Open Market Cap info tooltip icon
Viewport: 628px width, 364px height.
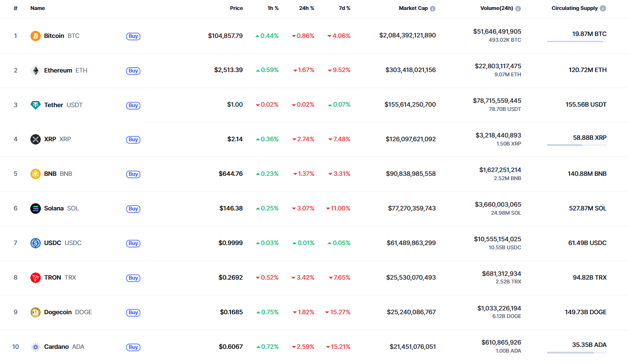433,9
